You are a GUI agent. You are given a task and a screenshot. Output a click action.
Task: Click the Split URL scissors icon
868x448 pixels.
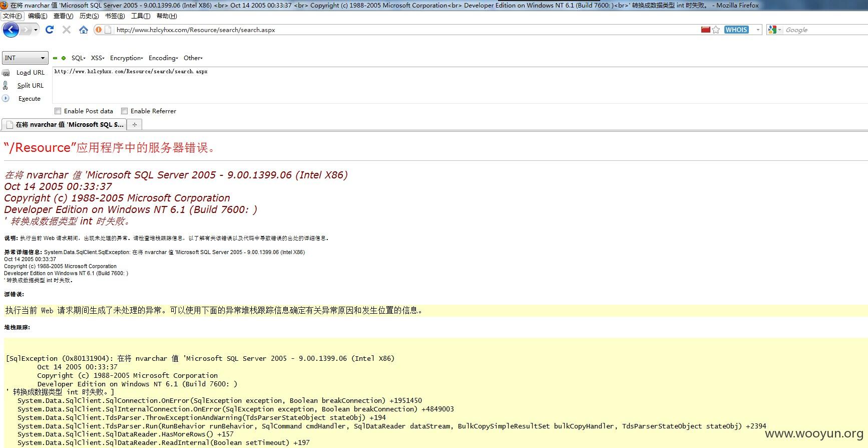coord(6,86)
